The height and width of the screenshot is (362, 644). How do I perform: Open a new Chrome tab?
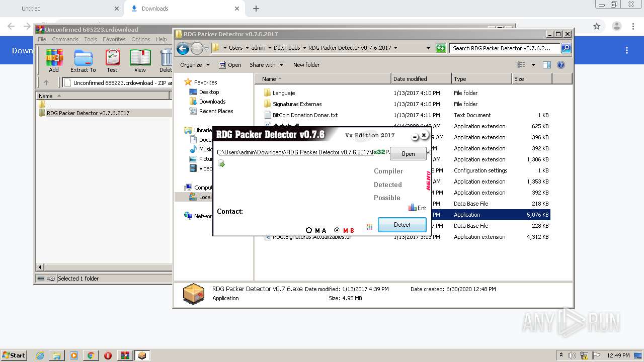256,9
